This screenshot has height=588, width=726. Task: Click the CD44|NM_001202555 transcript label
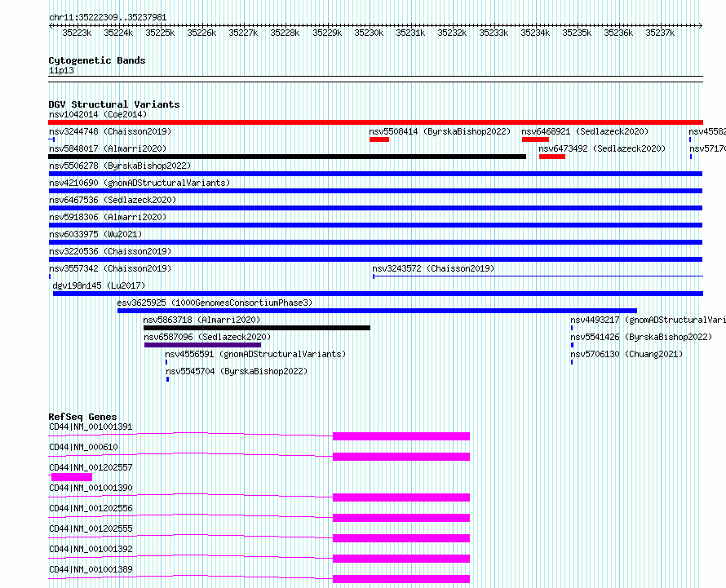pyautogui.click(x=91, y=528)
